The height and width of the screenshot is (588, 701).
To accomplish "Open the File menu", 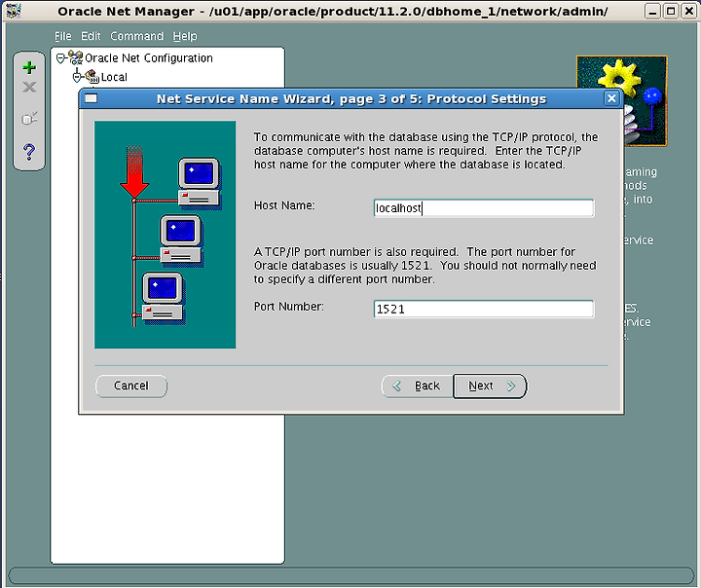I will [63, 36].
